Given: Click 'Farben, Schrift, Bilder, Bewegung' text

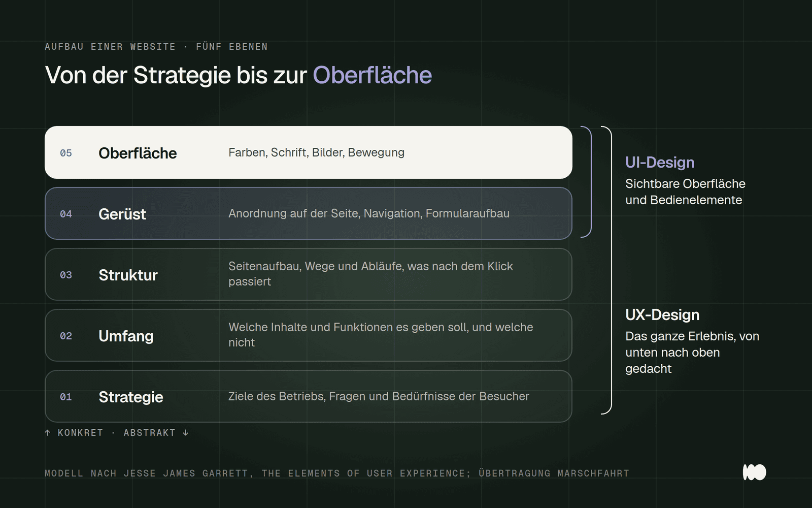Looking at the screenshot, I should [316, 152].
